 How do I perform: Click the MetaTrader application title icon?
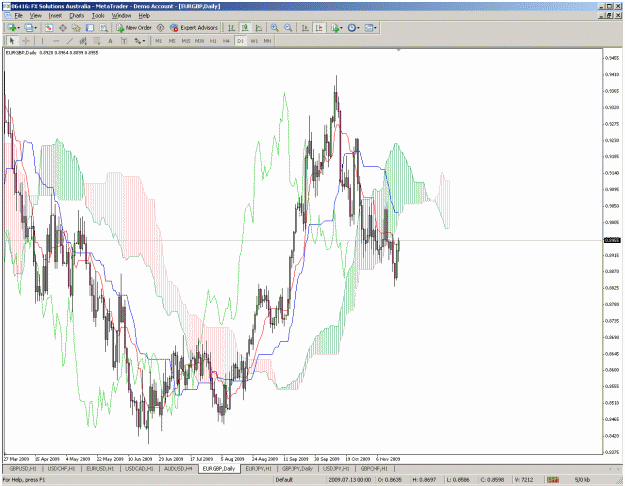tap(6, 6)
